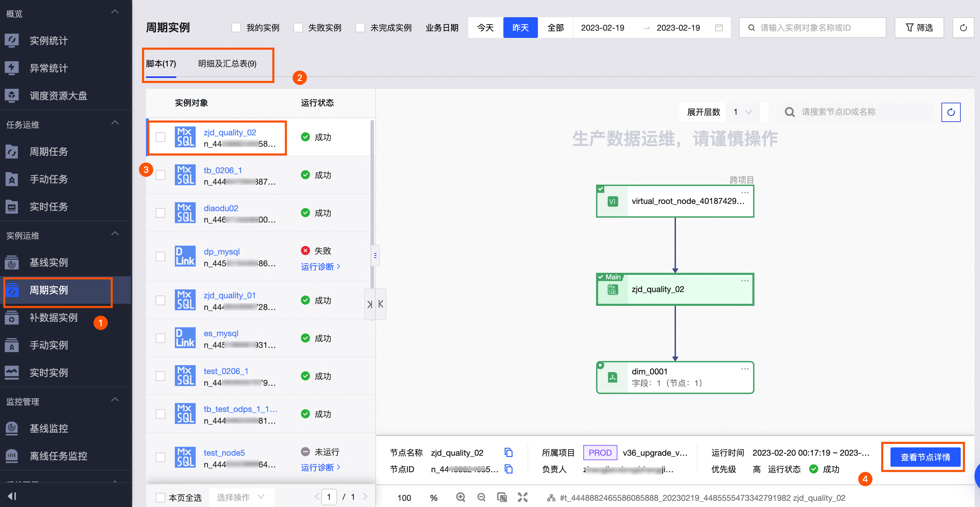This screenshot has height=507, width=980.
Task: Click refresh icon beside filter button
Action: (963, 28)
